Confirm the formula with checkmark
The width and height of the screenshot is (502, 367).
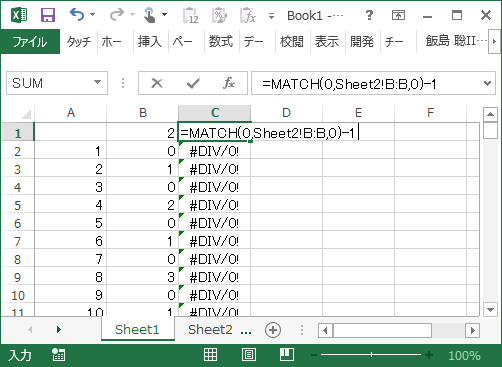pos(193,83)
